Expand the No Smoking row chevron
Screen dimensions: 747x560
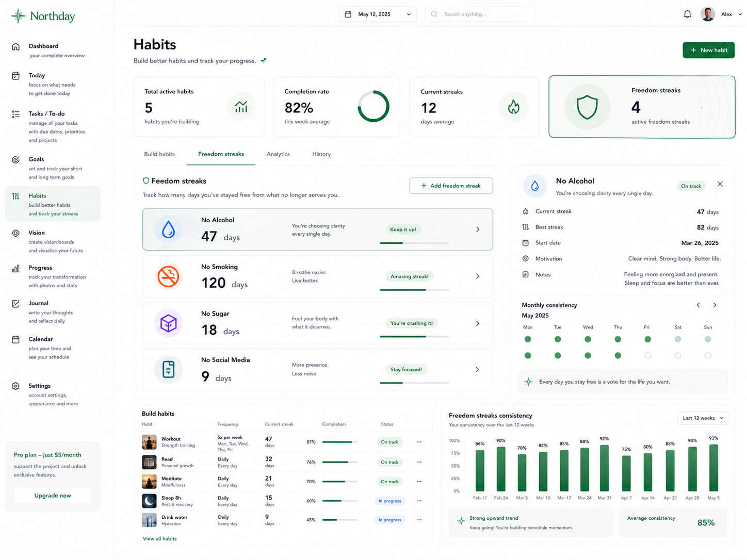click(478, 276)
